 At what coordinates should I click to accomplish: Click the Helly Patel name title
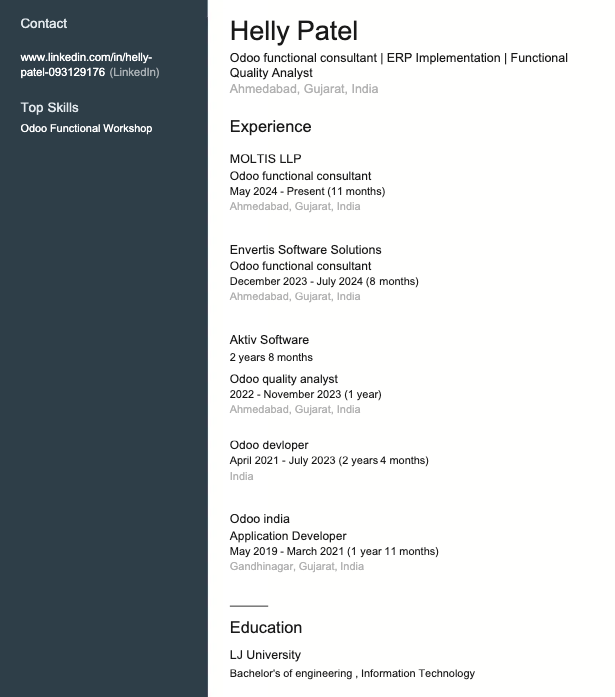(x=293, y=31)
